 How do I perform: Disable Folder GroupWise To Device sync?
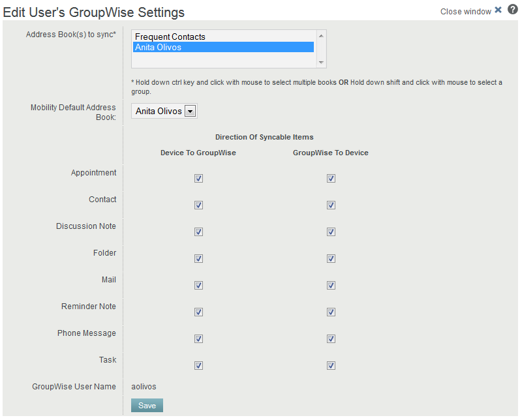331,258
